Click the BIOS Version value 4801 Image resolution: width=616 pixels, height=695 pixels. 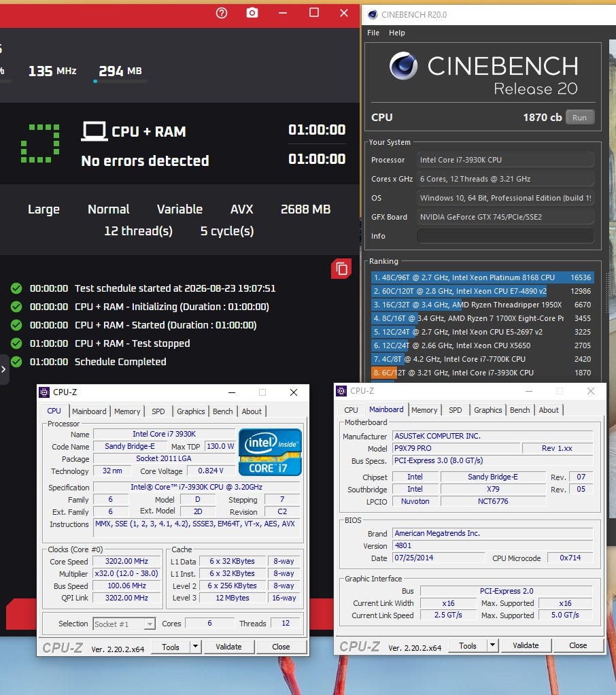(x=493, y=545)
